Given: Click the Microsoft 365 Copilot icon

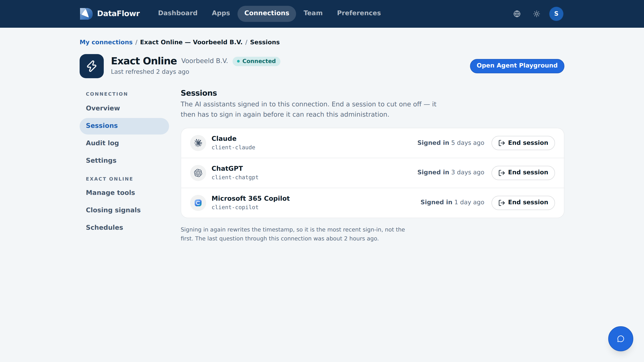Looking at the screenshot, I should pos(198,203).
